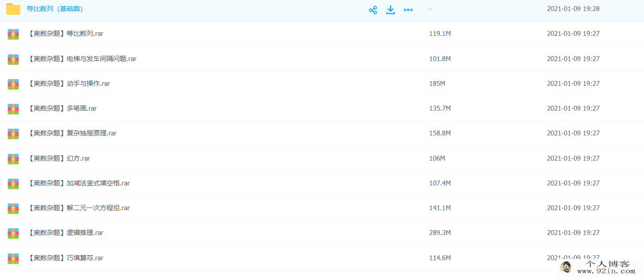Click the folder date 2021-01-09 19:28
The width and height of the screenshot is (644, 277).
(573, 9)
